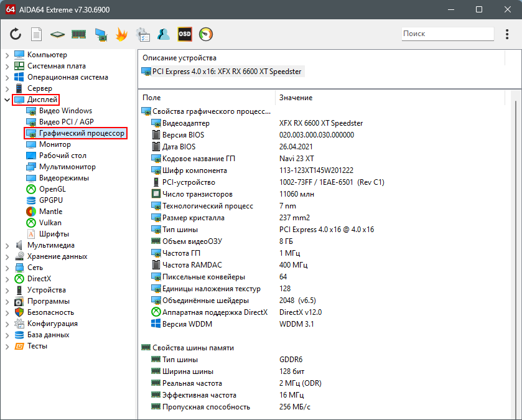The image size is (522, 420).
Task: Click the Аппаратная поддержка DirectX icon
Action: coord(156,312)
